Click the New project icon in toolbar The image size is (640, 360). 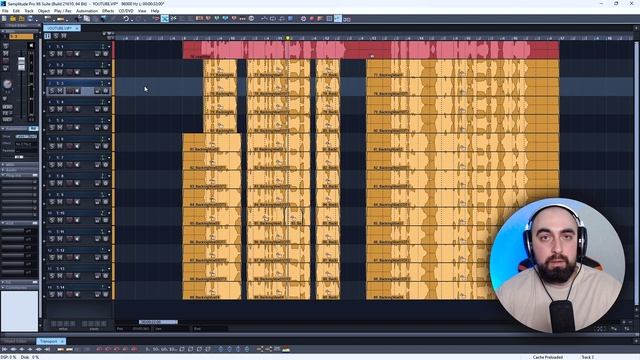4,19
